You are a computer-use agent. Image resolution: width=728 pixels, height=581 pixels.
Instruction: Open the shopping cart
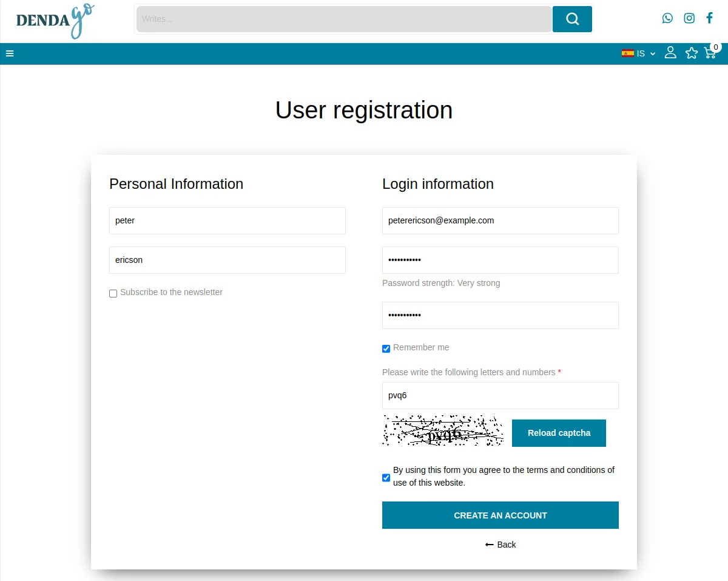coord(710,53)
